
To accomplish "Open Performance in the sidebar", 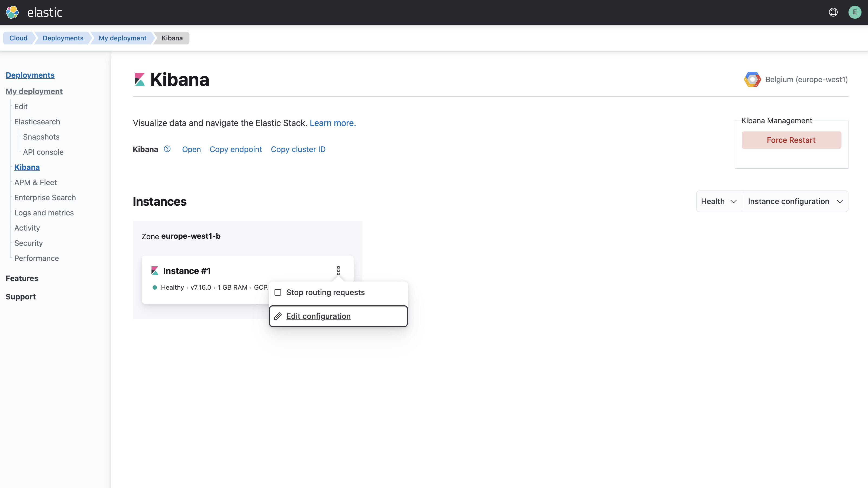I will pyautogui.click(x=36, y=258).
